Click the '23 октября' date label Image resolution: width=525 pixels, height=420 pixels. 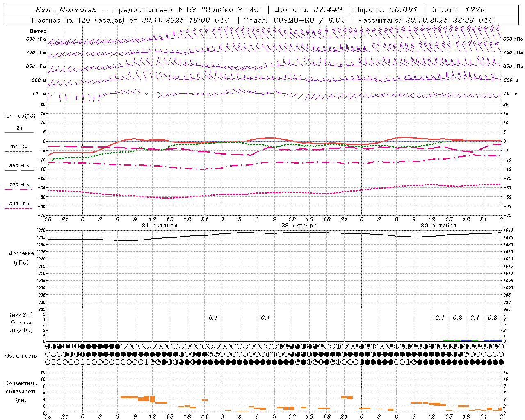point(438,226)
